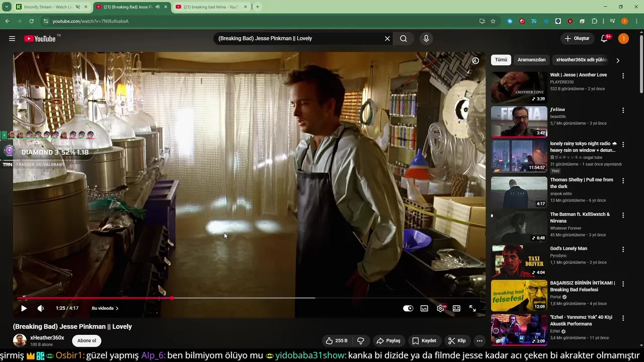Viewport: 644px width, 362px height.
Task: Reload the current page
Action: (31, 21)
